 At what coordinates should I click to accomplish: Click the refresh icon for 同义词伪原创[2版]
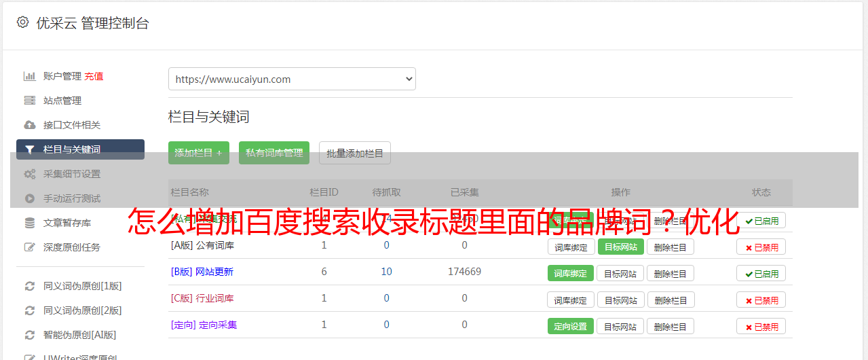click(29, 310)
